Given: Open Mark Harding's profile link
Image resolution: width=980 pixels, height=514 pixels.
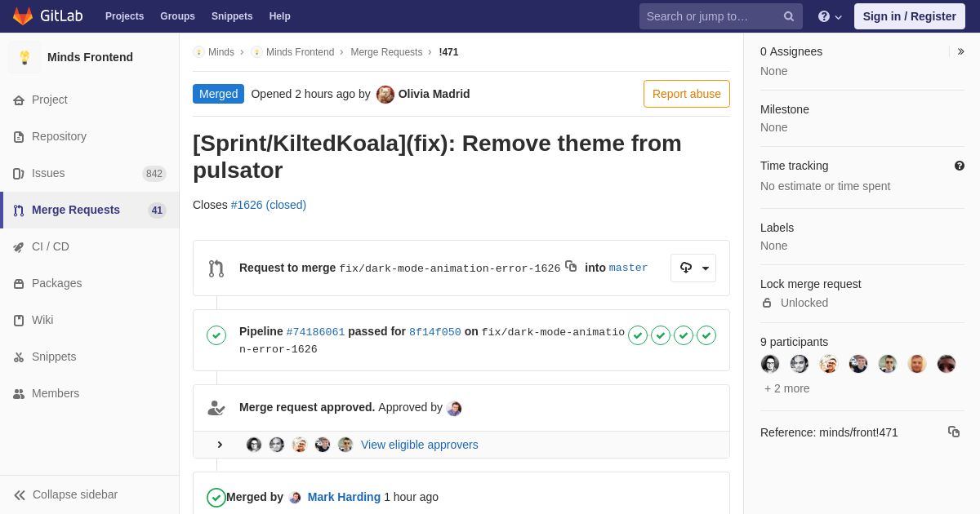Looking at the screenshot, I should click(344, 497).
